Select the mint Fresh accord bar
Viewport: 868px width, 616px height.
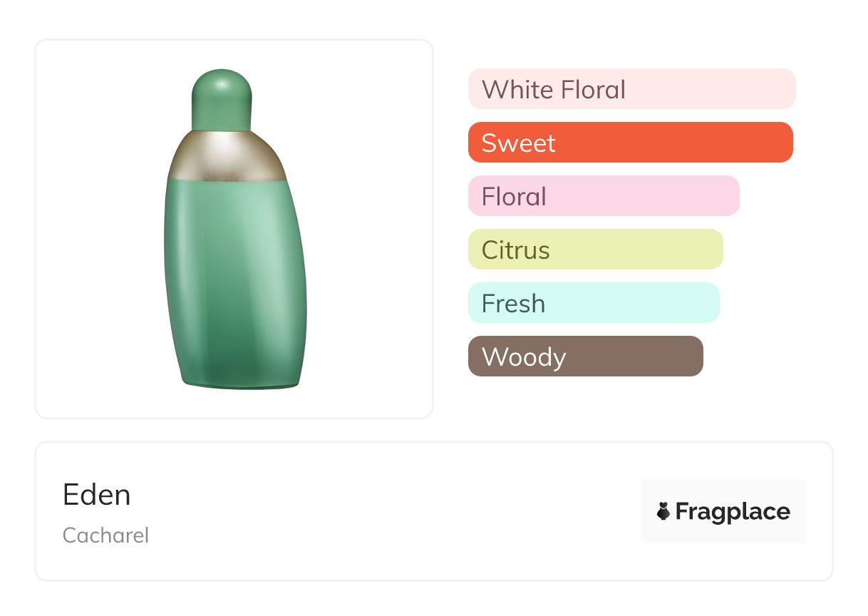coord(594,303)
